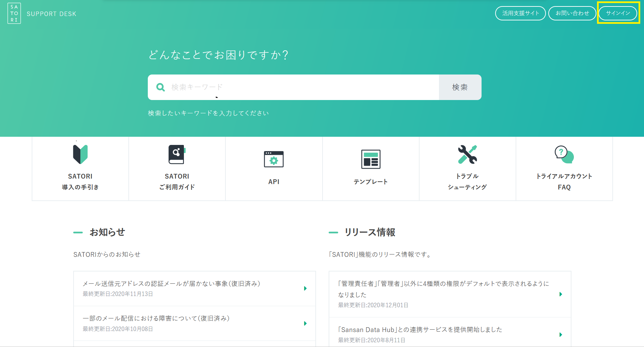This screenshot has width=644, height=347.
Task: Click the SUPPORT DESK header text
Action: pos(51,14)
